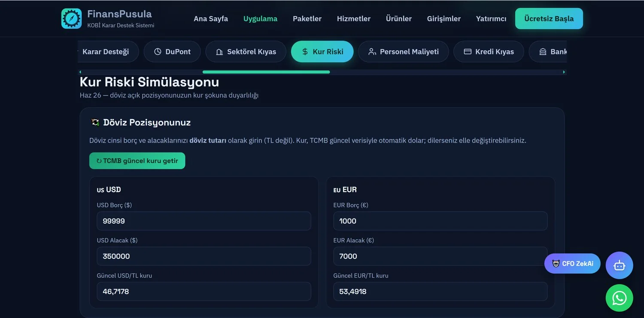Click the building icon on Sektörel Kıyas
The image size is (644, 318).
pos(219,51)
